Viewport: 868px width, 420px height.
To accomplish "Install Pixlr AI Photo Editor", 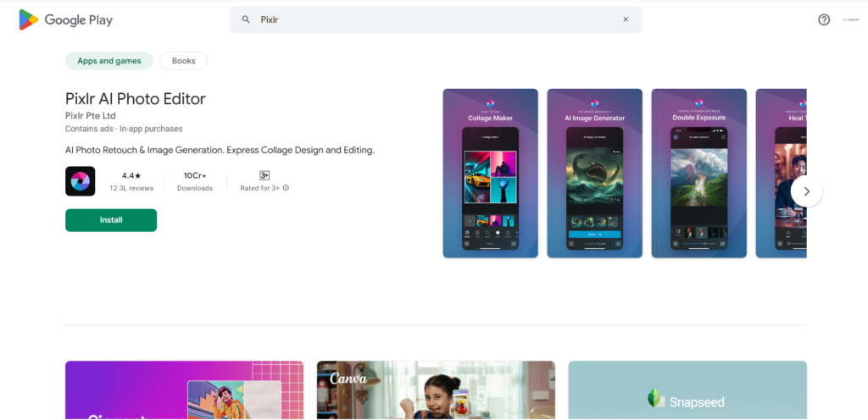I will (x=111, y=220).
